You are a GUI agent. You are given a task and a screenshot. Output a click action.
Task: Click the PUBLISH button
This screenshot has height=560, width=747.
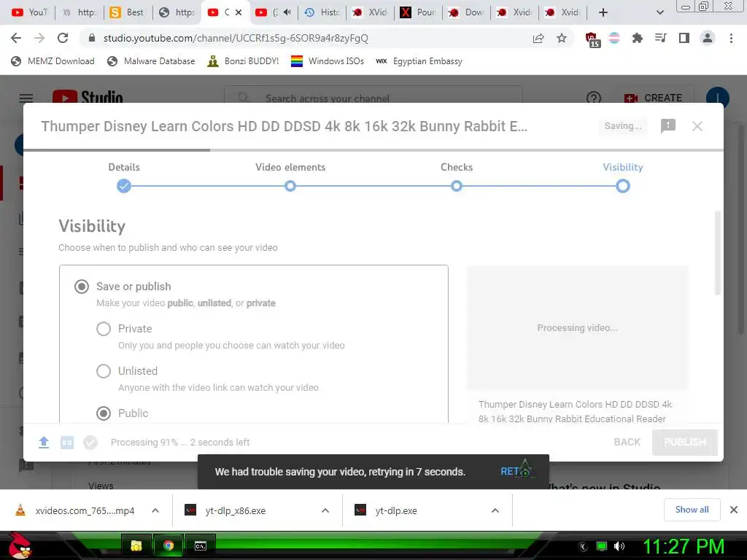[684, 443]
